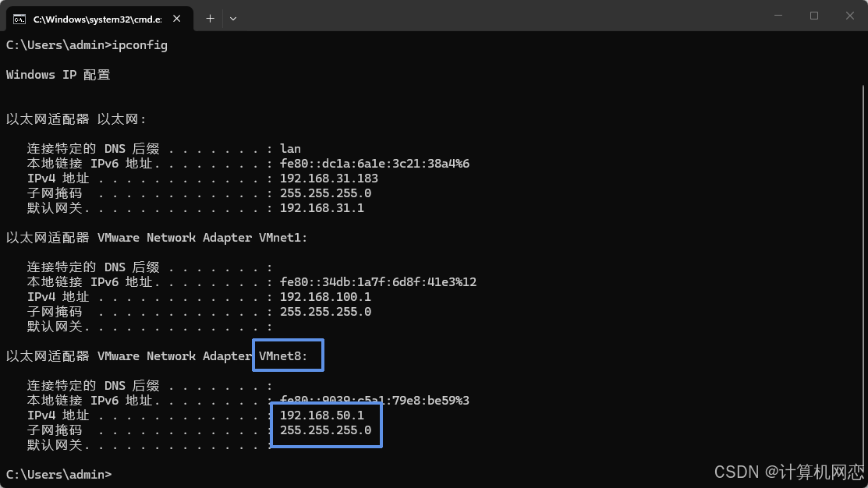Click the VMnet1 adapter heading line
The width and height of the screenshot is (868, 488).
tap(157, 237)
